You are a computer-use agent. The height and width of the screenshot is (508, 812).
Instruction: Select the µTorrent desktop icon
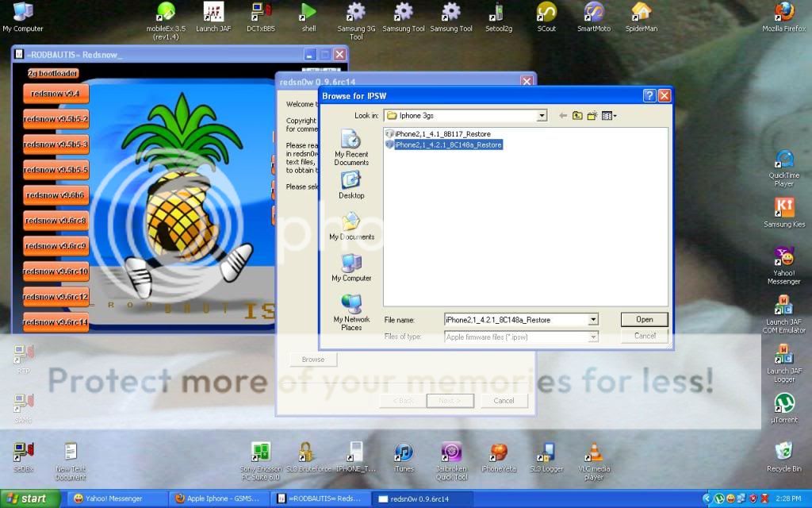point(784,409)
